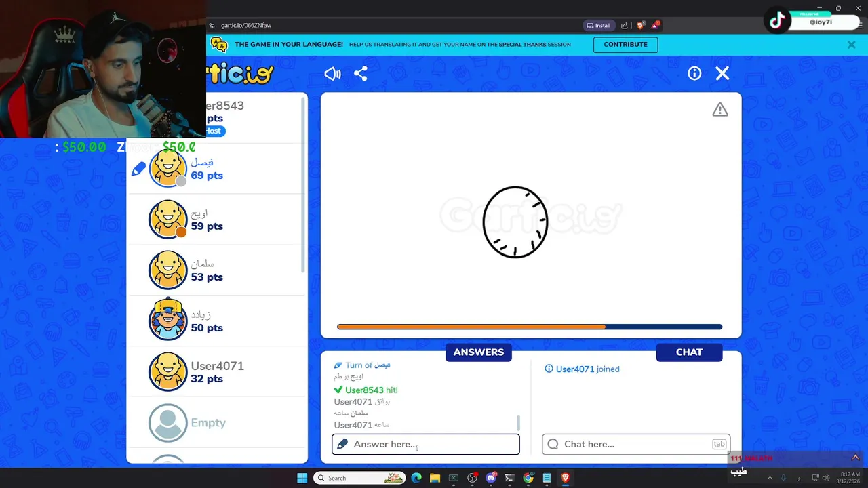Click the translation language icon in banner
The height and width of the screenshot is (488, 868).
point(219,45)
